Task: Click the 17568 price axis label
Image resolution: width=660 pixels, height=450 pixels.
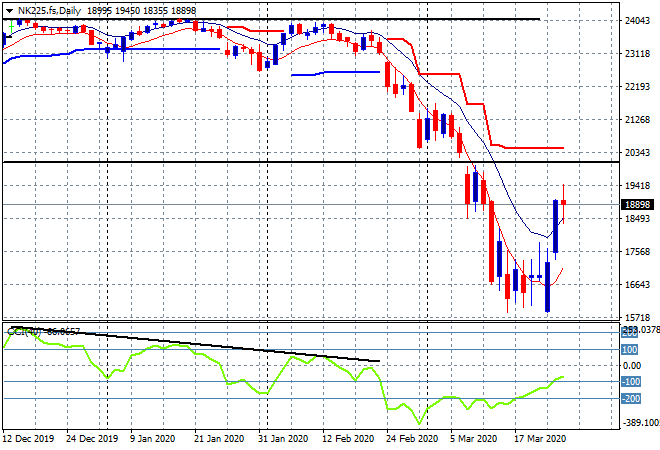Action: pos(637,252)
